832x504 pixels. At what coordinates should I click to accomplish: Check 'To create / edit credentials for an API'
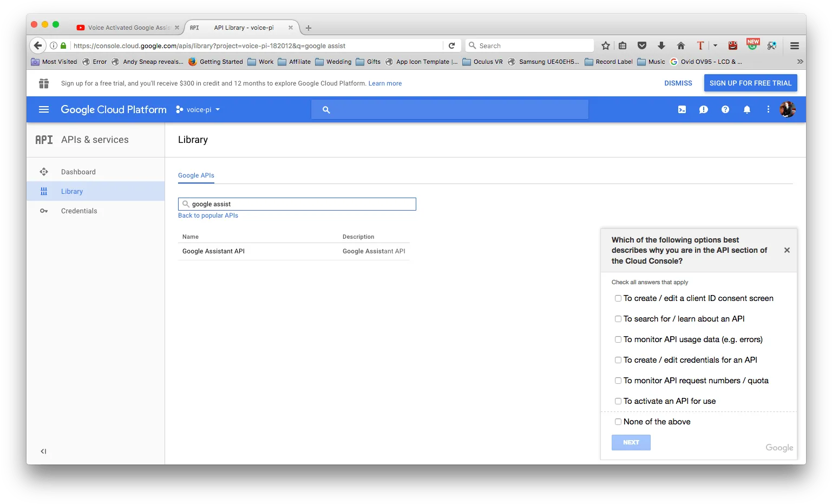click(x=618, y=360)
